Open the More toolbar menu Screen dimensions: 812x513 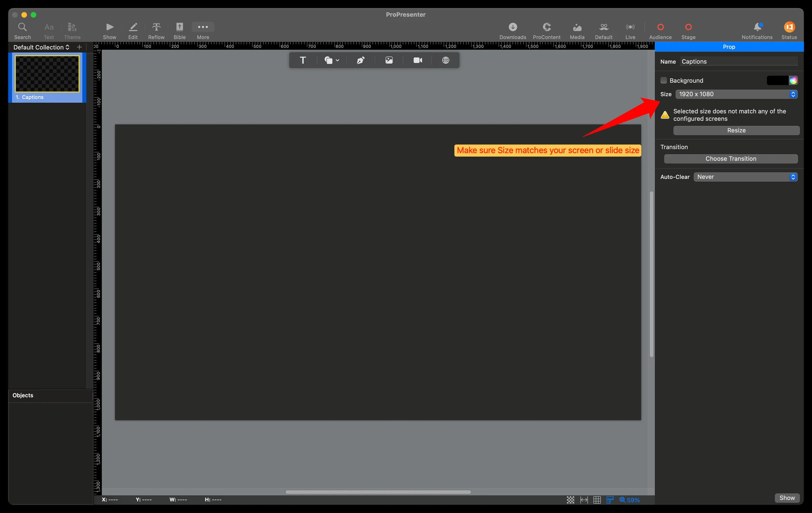(x=203, y=30)
